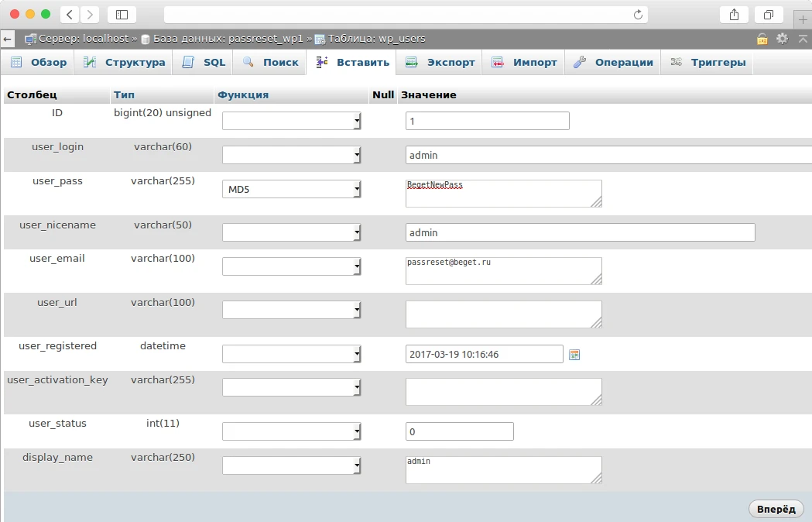Show all Safari tabs overview
The width and height of the screenshot is (812, 522).
pyautogui.click(x=769, y=15)
